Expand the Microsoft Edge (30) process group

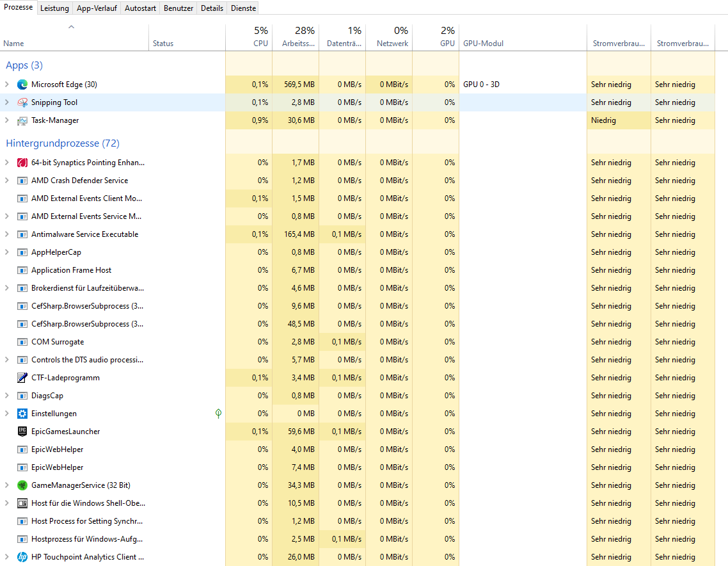click(6, 85)
